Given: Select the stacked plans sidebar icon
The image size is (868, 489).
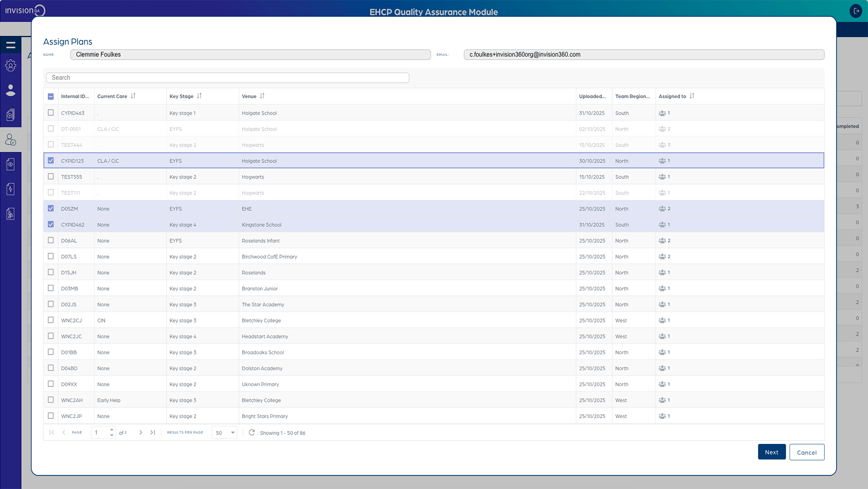Looking at the screenshot, I should point(11,115).
